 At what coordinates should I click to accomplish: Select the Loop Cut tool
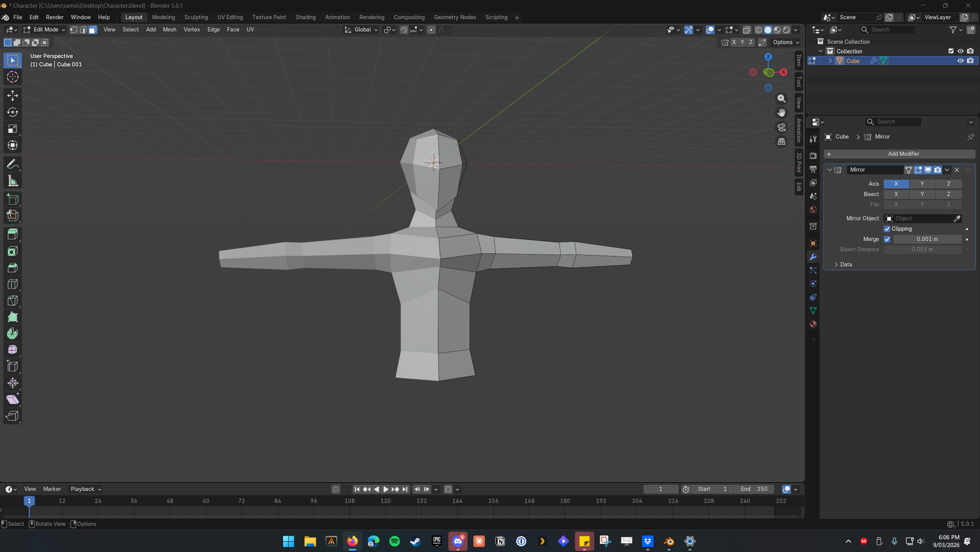coord(13,284)
